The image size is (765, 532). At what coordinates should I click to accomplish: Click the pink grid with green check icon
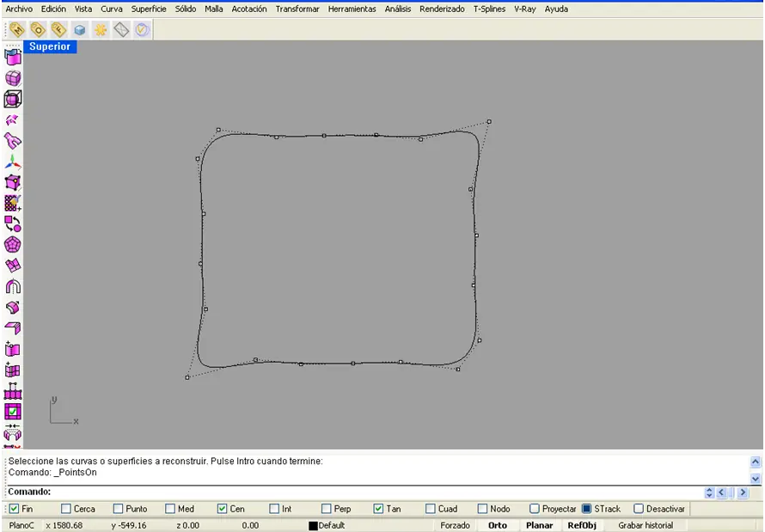[x=13, y=412]
